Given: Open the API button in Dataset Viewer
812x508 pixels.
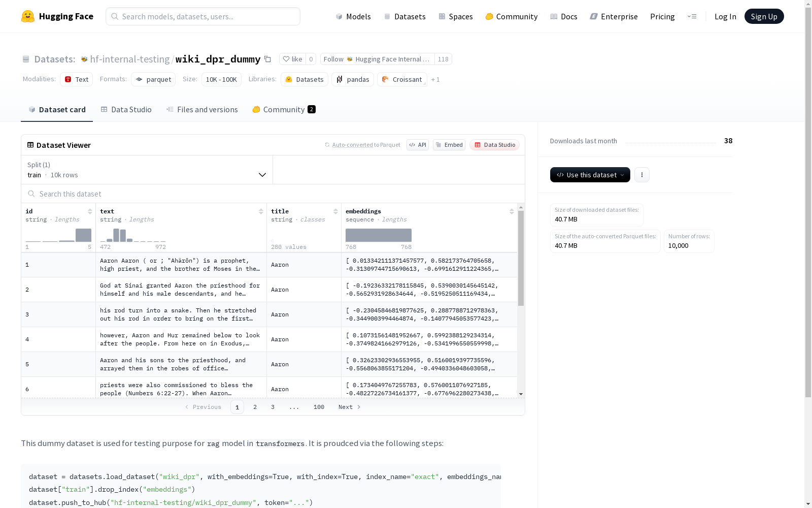Looking at the screenshot, I should (418, 145).
